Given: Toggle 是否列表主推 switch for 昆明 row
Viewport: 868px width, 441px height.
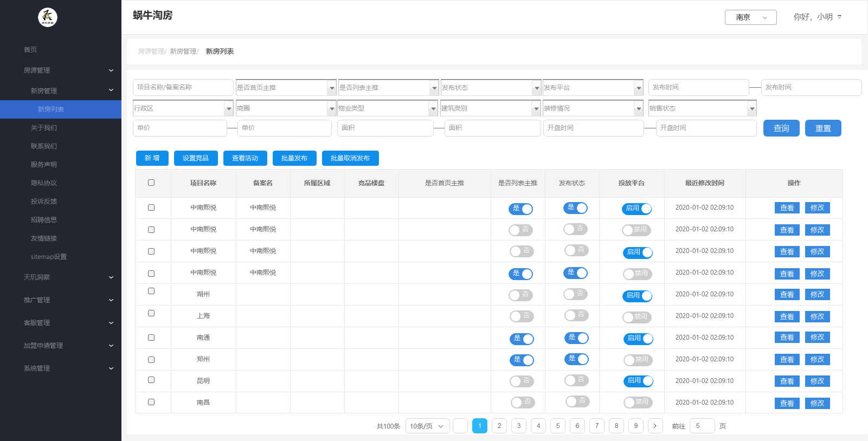Looking at the screenshot, I should [x=522, y=381].
